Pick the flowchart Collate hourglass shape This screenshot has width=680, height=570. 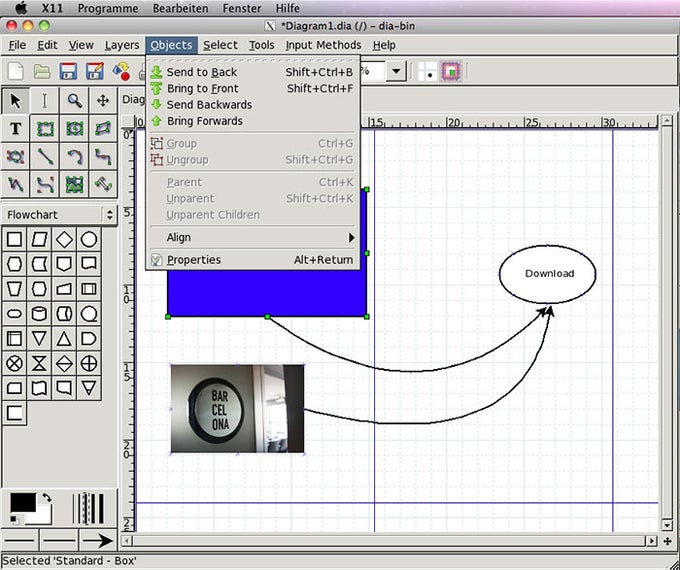click(x=39, y=364)
